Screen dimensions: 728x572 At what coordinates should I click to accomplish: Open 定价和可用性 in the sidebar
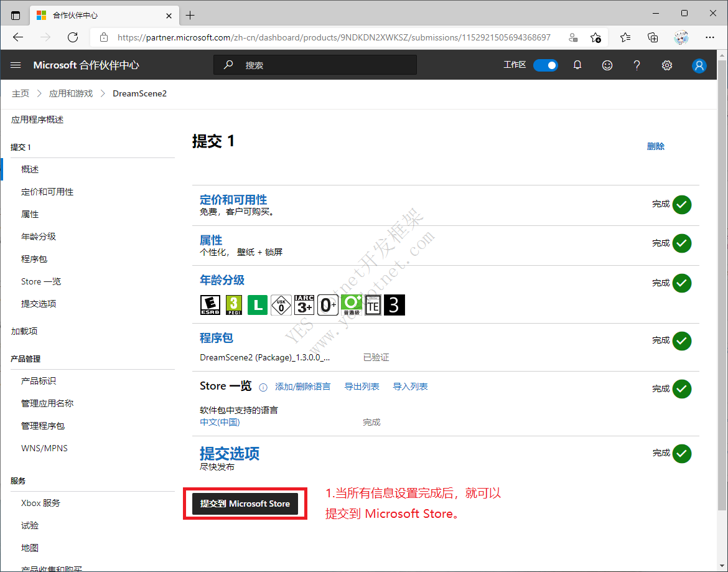click(47, 192)
